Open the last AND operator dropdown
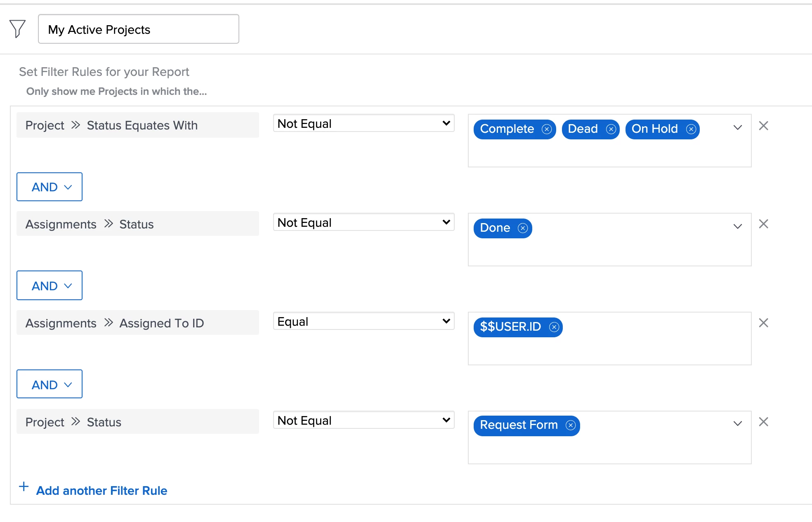The width and height of the screenshot is (812, 522). pos(50,384)
